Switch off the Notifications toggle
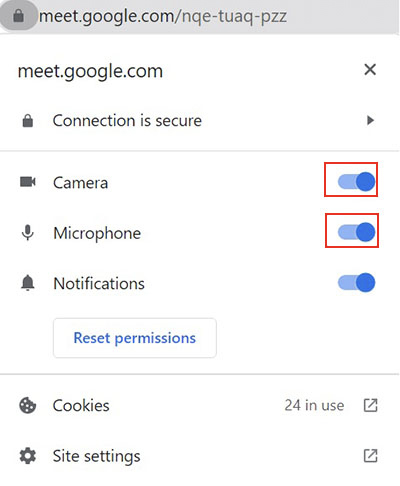The width and height of the screenshot is (400, 486). 356,283
